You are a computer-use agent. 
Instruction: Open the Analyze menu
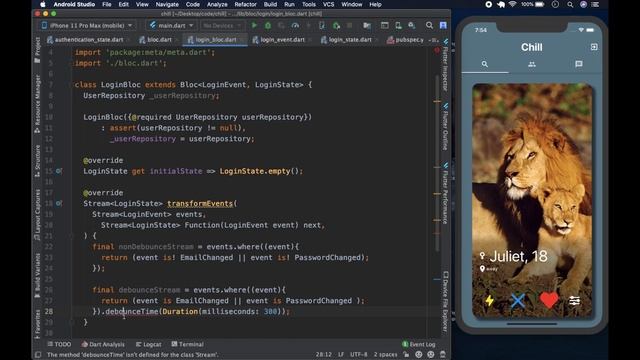pos(217,4)
